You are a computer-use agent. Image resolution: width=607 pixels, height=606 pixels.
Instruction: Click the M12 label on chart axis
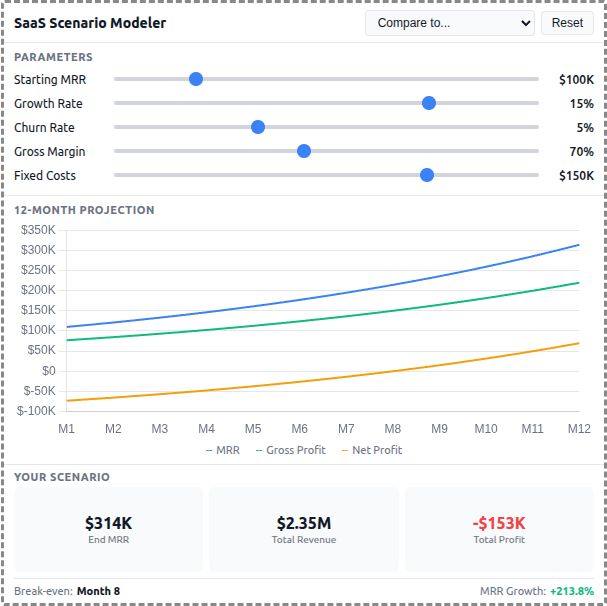tap(579, 428)
